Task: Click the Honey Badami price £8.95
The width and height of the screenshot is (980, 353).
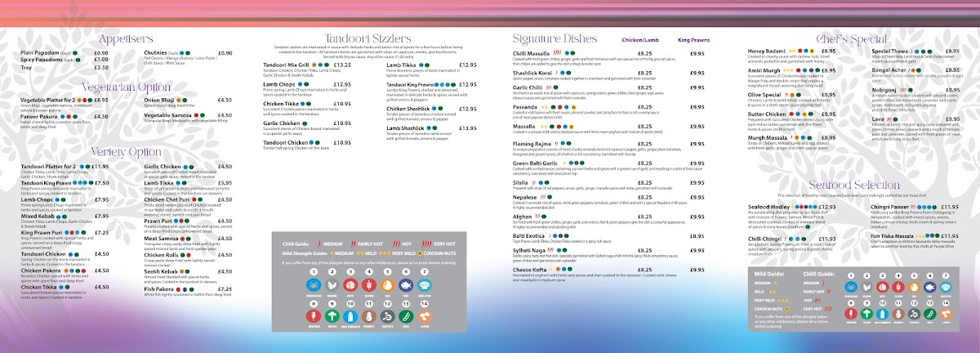Action: pyautogui.click(x=827, y=51)
